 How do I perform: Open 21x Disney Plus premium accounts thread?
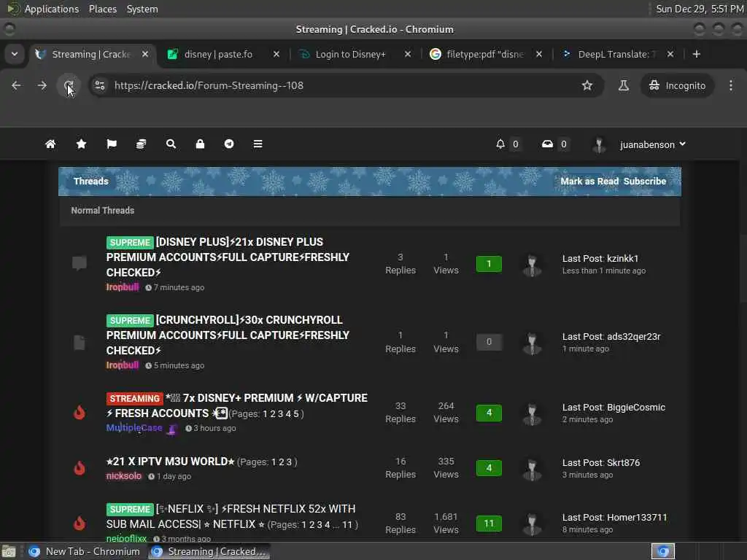click(x=228, y=257)
